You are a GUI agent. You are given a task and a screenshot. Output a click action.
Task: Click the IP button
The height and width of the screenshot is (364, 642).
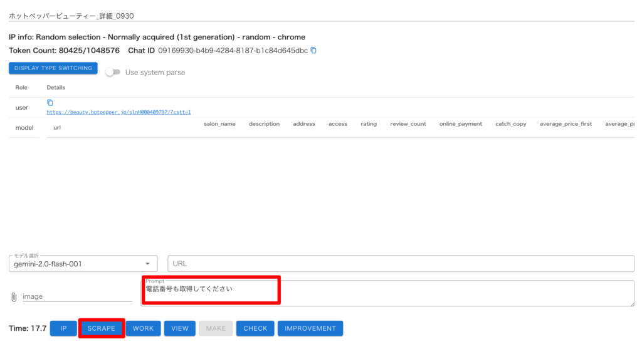pos(63,328)
